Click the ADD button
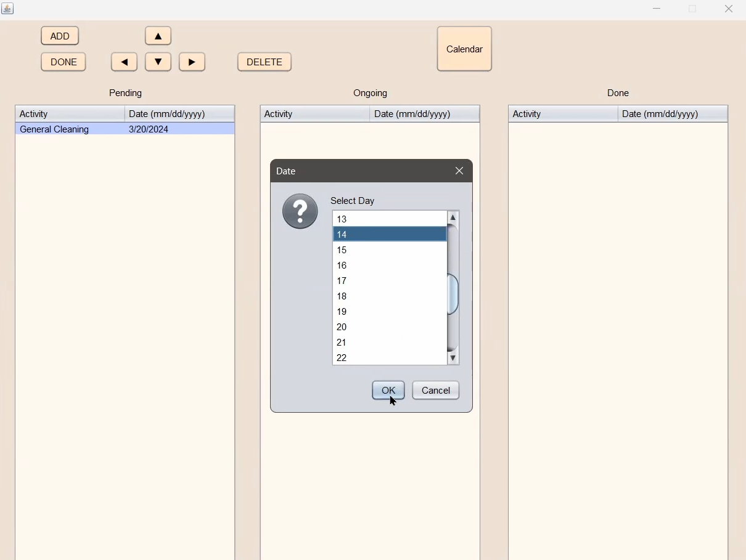This screenshot has height=560, width=746. pyautogui.click(x=60, y=36)
